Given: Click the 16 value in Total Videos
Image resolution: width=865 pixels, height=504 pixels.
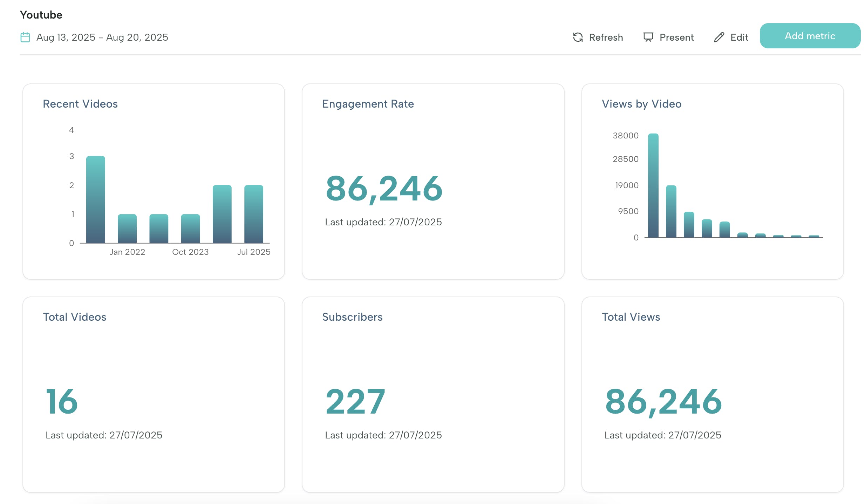Looking at the screenshot, I should (62, 402).
